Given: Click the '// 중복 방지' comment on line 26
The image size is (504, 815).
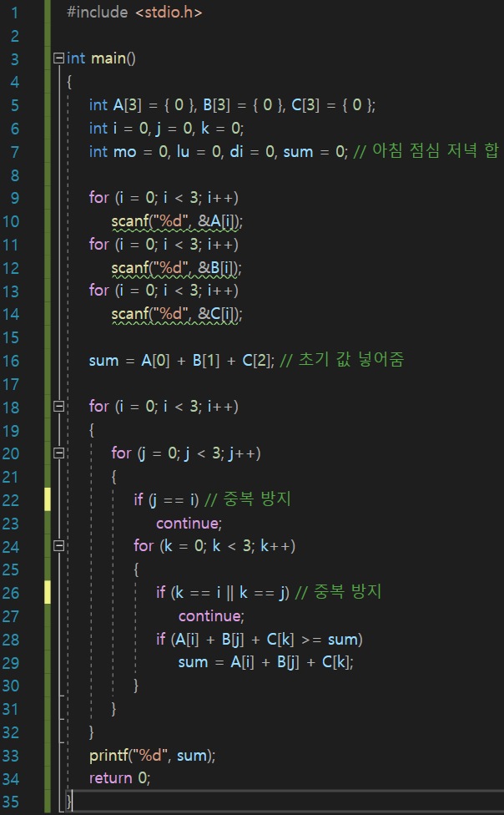Looking at the screenshot, I should [338, 591].
